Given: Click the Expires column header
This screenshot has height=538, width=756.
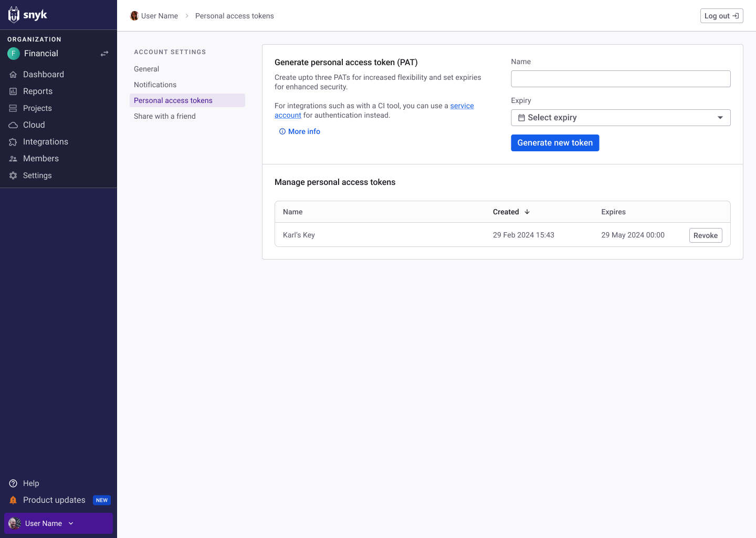Looking at the screenshot, I should pyautogui.click(x=613, y=212).
